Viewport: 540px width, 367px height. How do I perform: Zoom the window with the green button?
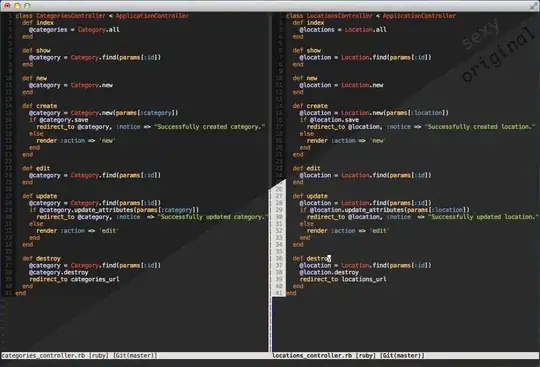tap(27, 5)
